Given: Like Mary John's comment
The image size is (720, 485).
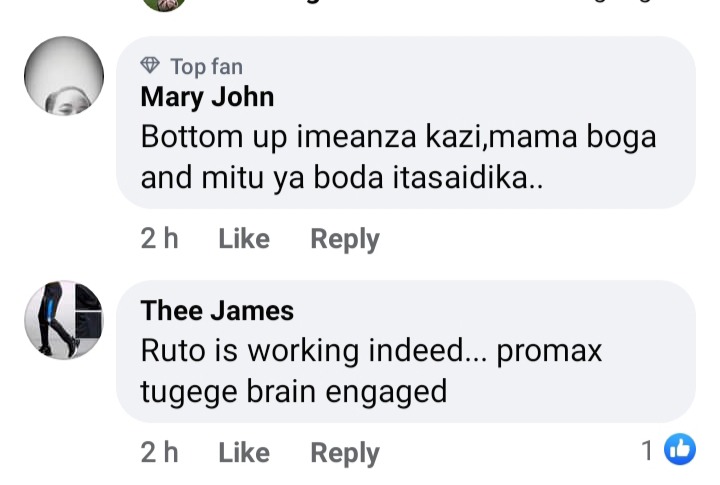Looking at the screenshot, I should tap(244, 239).
